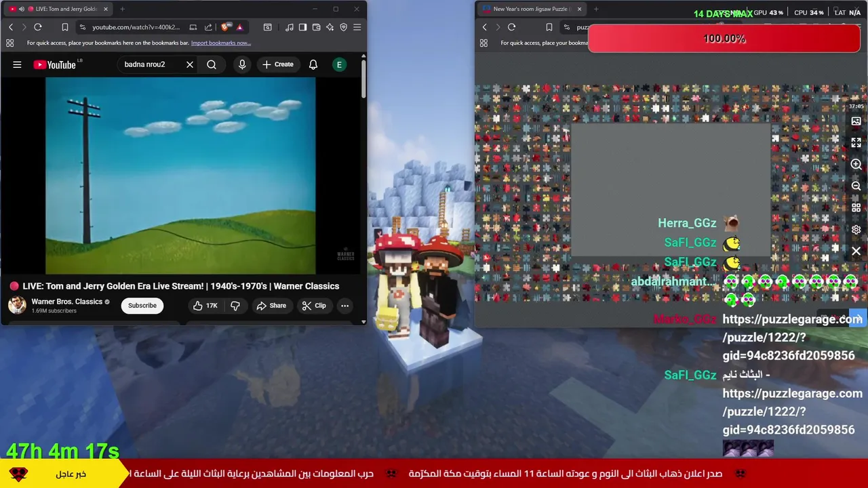
Task: Open Brave Rewards triangle icon
Action: (239, 27)
